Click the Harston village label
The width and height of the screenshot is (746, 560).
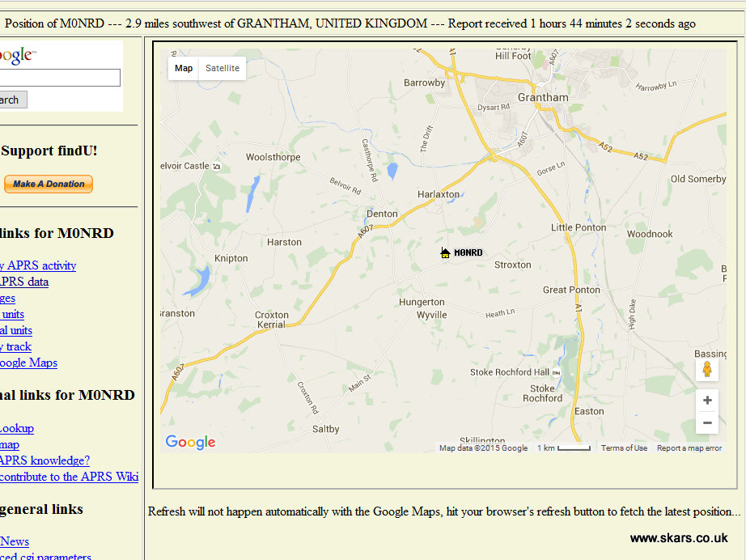284,242
